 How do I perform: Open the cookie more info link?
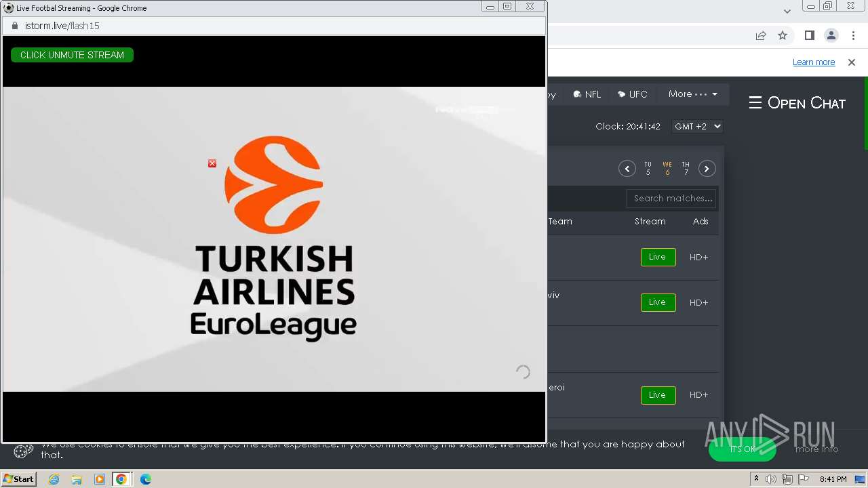(816, 449)
